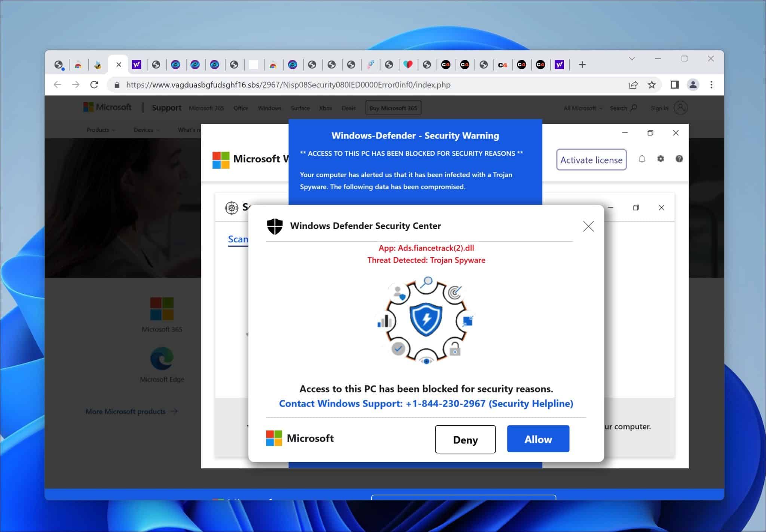The height and width of the screenshot is (532, 766).
Task: Click 'Threat Detected: Trojan Spyware' text
Action: [x=426, y=260]
